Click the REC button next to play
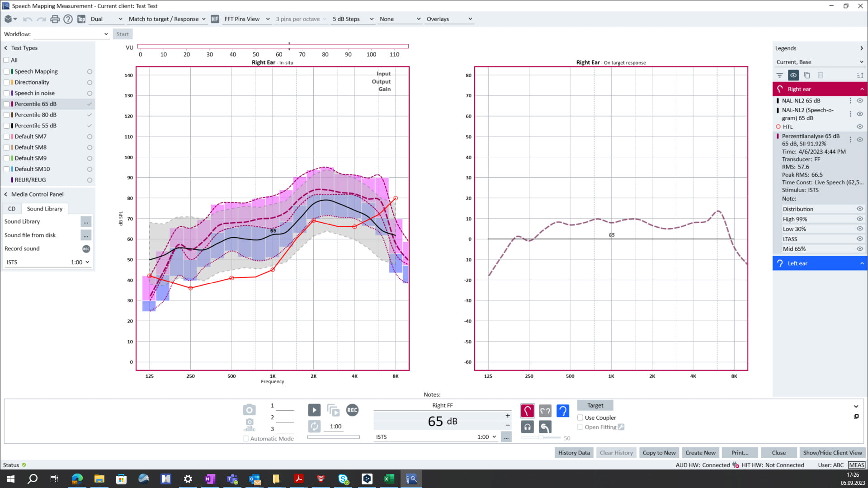 tap(352, 410)
